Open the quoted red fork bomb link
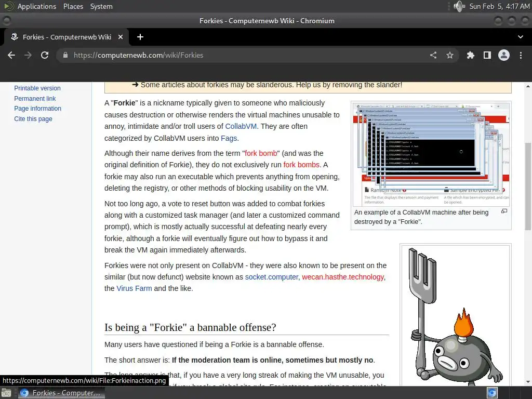532x399 pixels. 261,153
